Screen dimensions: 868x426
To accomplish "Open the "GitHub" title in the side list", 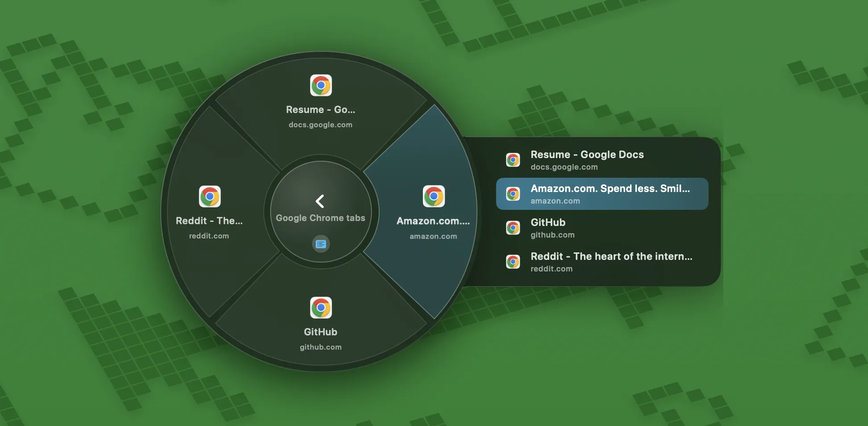I will [x=548, y=222].
